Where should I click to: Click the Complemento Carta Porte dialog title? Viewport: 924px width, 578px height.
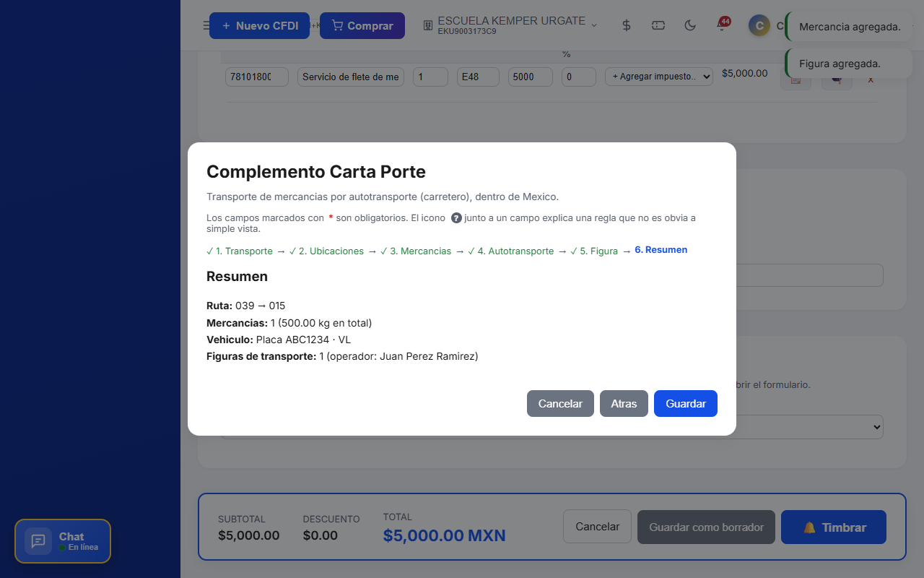316,172
